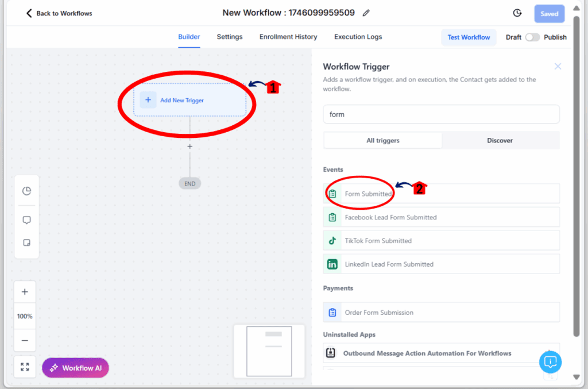The width and height of the screenshot is (588, 389).
Task: Close the Workflow Trigger panel
Action: [x=558, y=67]
